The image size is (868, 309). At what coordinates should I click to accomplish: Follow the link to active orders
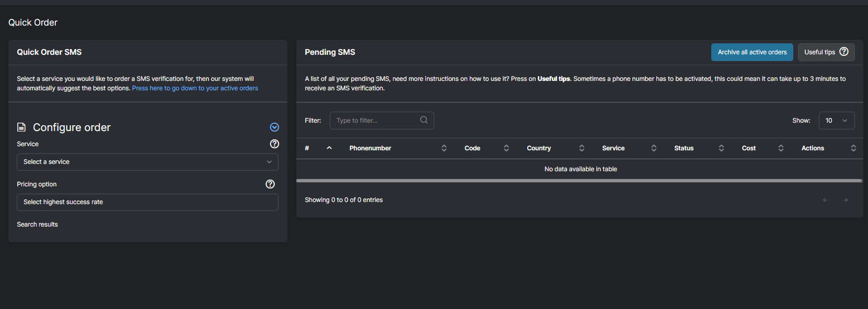coord(195,88)
